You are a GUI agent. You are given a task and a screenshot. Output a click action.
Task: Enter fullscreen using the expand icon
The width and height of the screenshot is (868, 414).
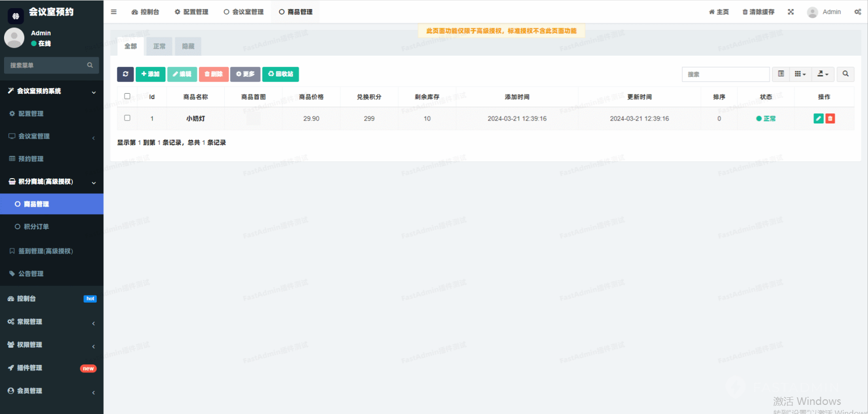tap(791, 12)
